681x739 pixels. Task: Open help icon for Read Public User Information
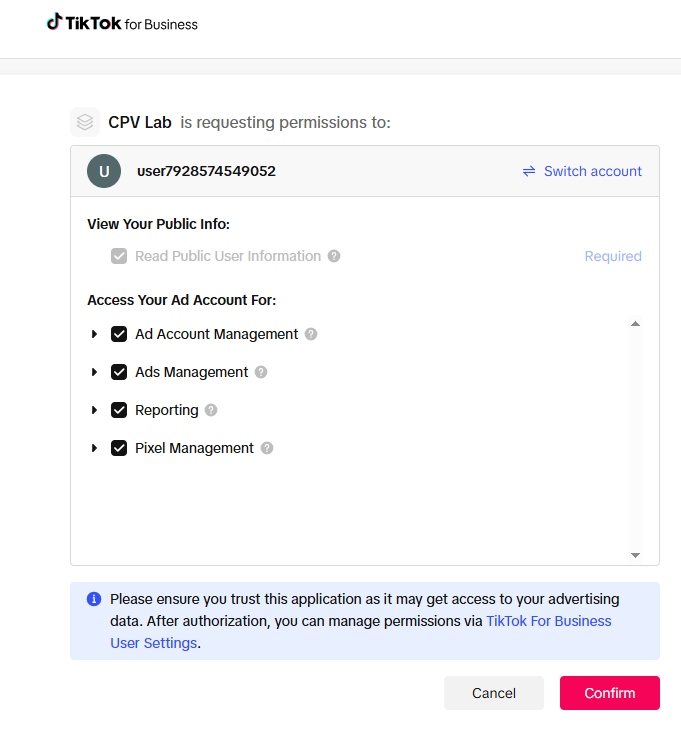[x=334, y=256]
